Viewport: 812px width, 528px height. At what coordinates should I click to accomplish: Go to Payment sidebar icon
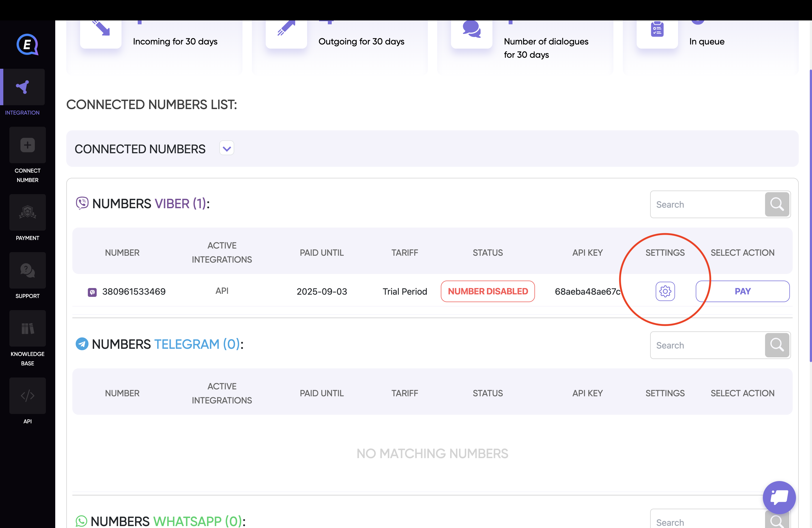27,212
